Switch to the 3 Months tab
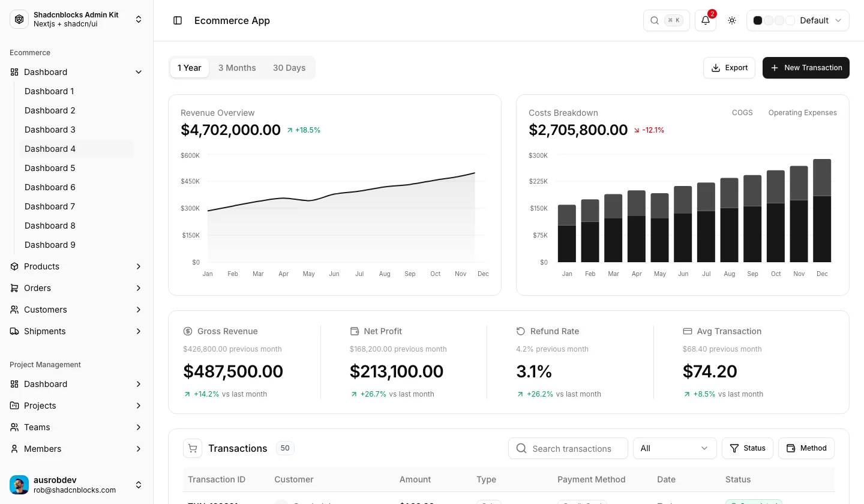Screen dimensions: 864x504 237,68
